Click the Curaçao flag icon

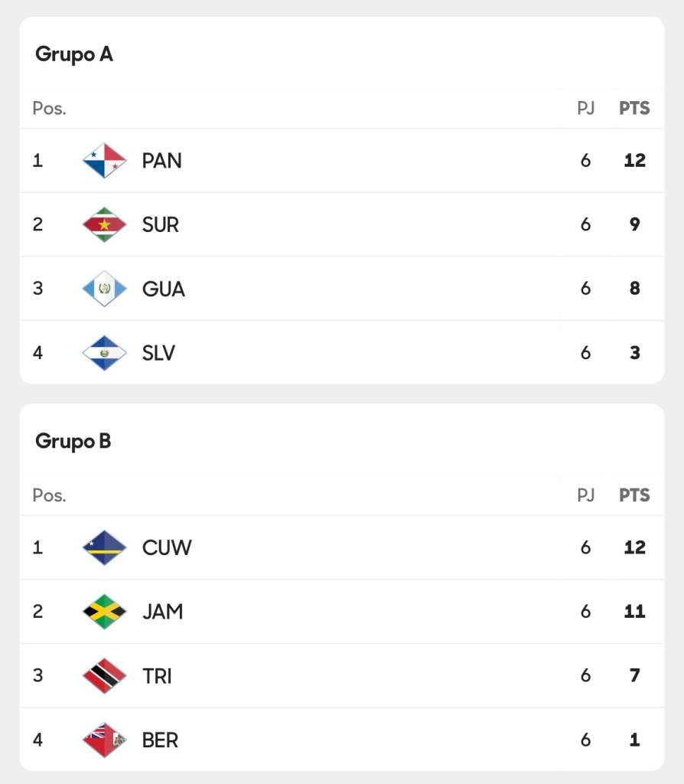(x=104, y=547)
